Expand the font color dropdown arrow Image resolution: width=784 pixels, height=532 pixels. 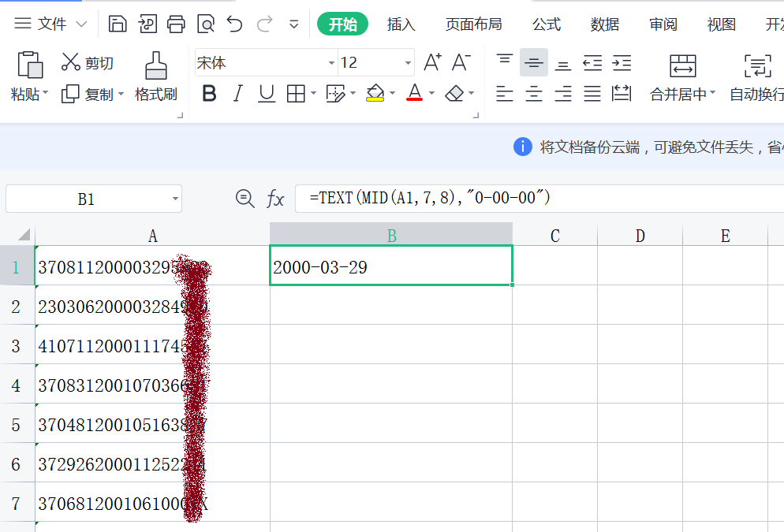point(431,93)
